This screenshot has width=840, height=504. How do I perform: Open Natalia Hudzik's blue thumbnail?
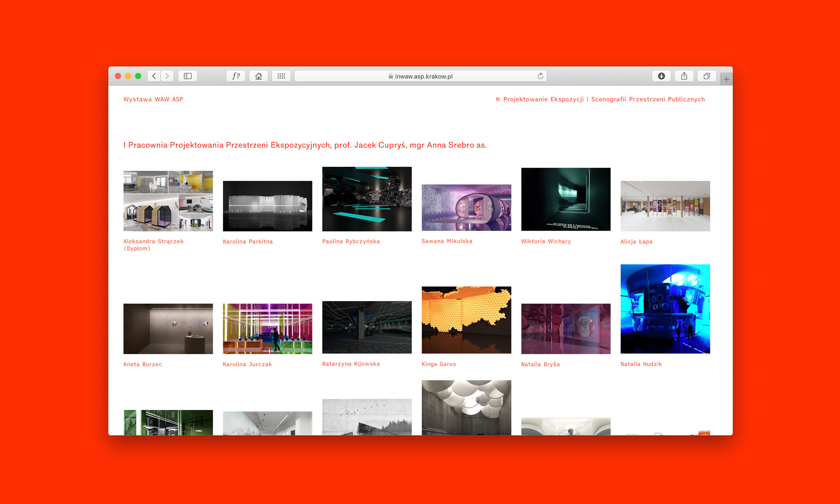[665, 309]
